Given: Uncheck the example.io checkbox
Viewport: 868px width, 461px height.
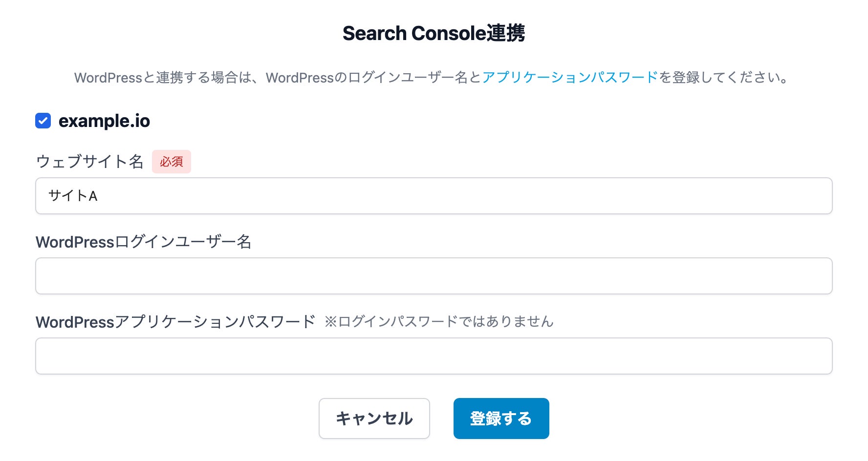Looking at the screenshot, I should pos(43,121).
